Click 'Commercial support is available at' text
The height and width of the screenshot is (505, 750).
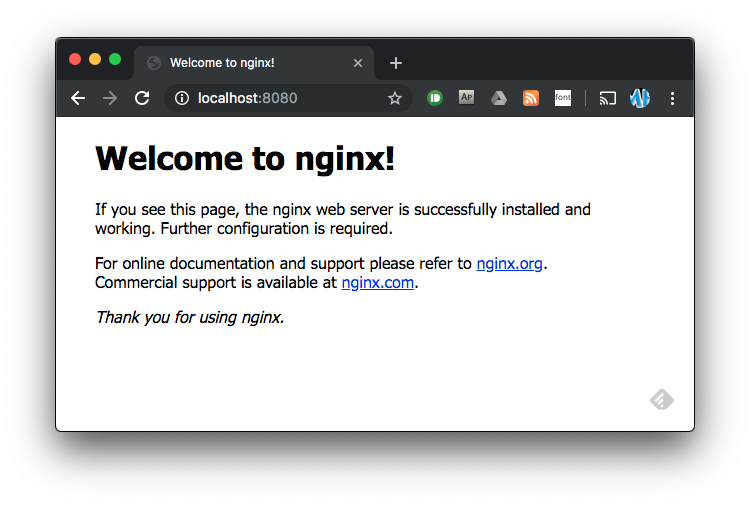click(216, 283)
